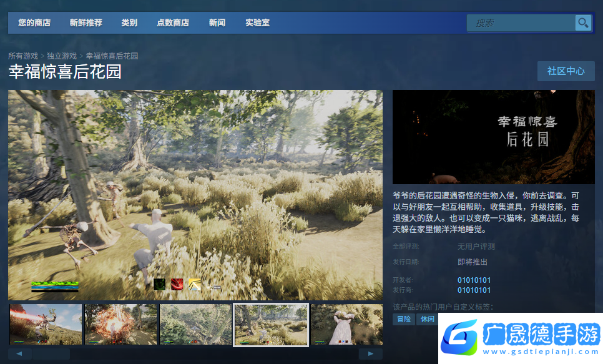Select the second thumbnail with fiery explosion

click(x=120, y=324)
